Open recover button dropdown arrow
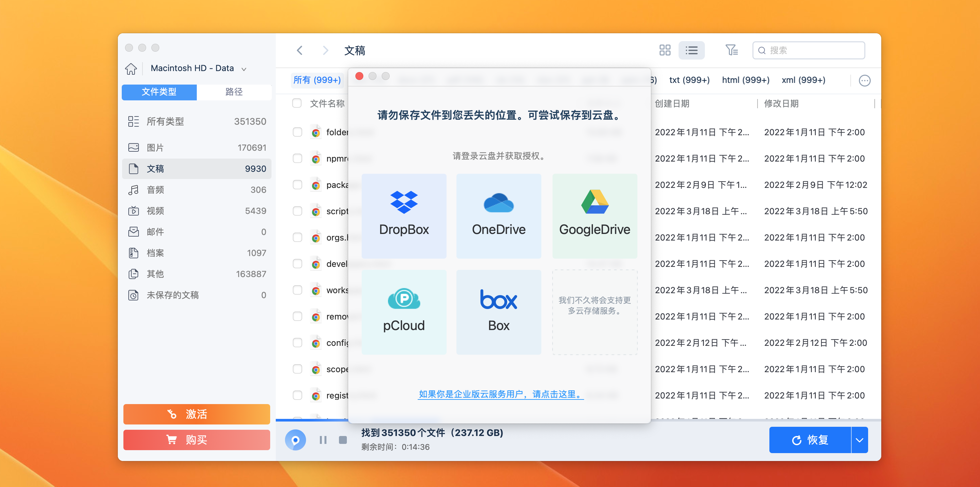The image size is (980, 487). 860,440
